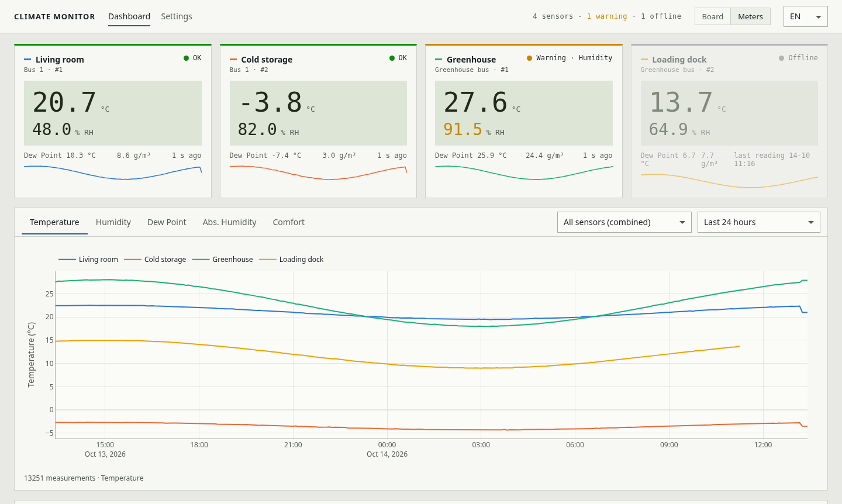Screen dimensions: 842x504
Task: Click the '13251 measurements · Temperature' footer text
Action: pos(84,478)
